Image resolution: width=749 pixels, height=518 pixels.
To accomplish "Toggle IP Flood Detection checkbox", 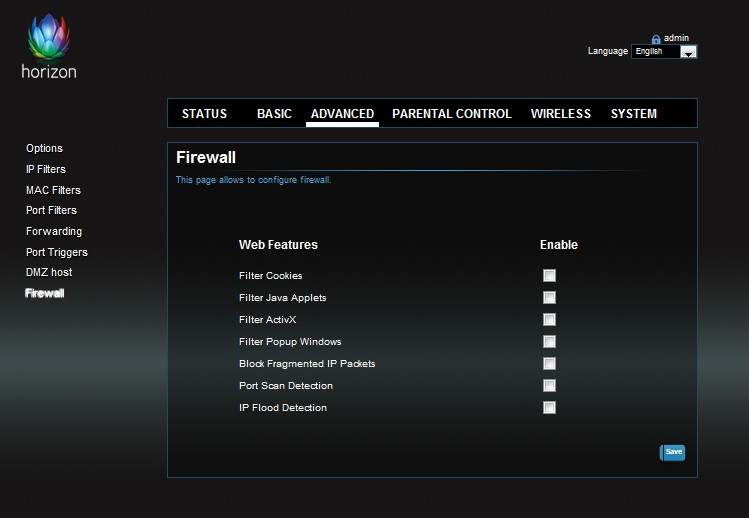I will click(549, 407).
